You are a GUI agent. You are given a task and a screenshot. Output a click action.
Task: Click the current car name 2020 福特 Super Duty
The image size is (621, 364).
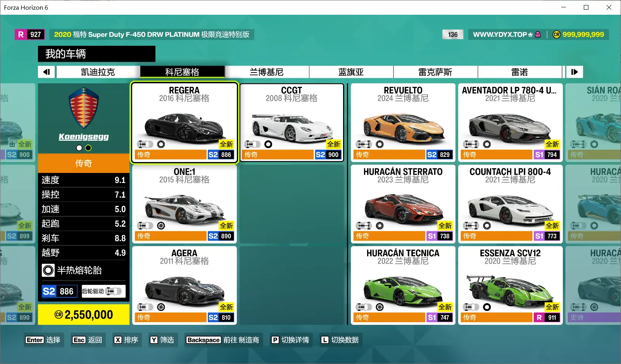point(152,35)
